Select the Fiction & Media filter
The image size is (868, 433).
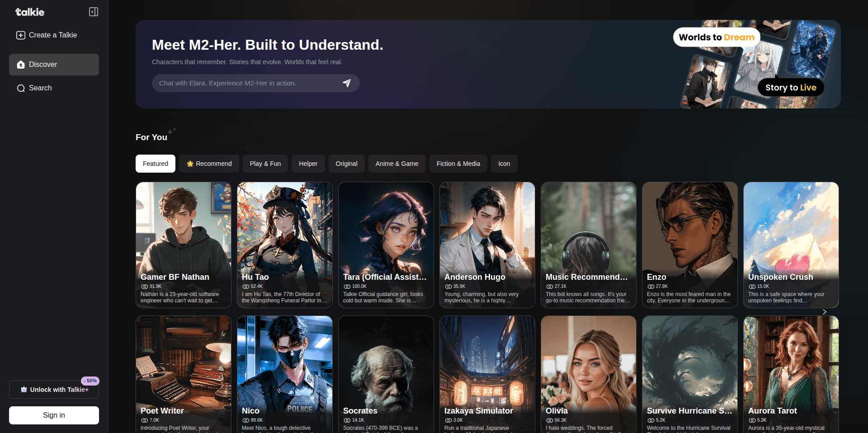coord(458,164)
